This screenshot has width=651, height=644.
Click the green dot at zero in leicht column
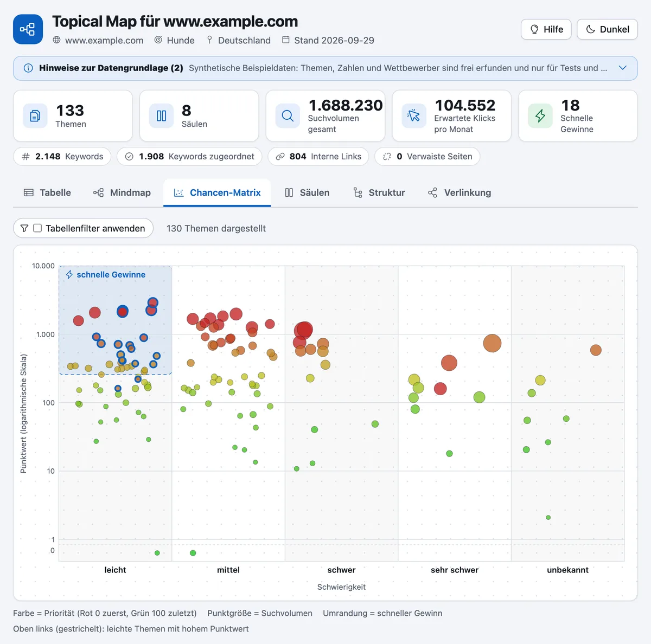click(x=157, y=553)
